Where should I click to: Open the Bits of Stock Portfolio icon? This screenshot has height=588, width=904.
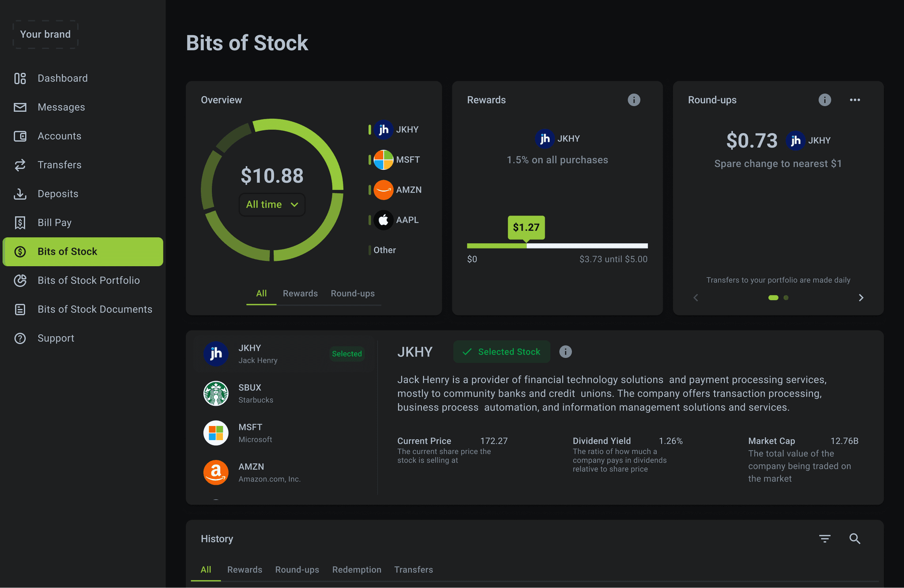point(19,280)
